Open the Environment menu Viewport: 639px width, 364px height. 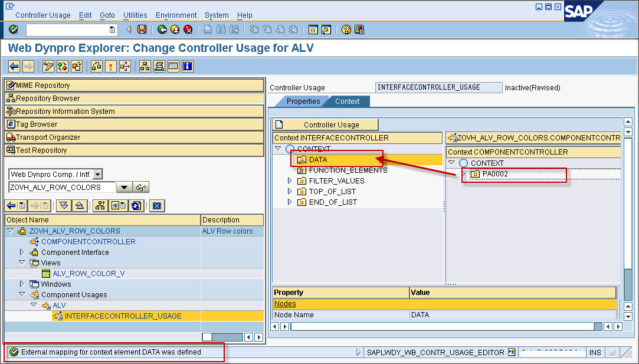(176, 15)
